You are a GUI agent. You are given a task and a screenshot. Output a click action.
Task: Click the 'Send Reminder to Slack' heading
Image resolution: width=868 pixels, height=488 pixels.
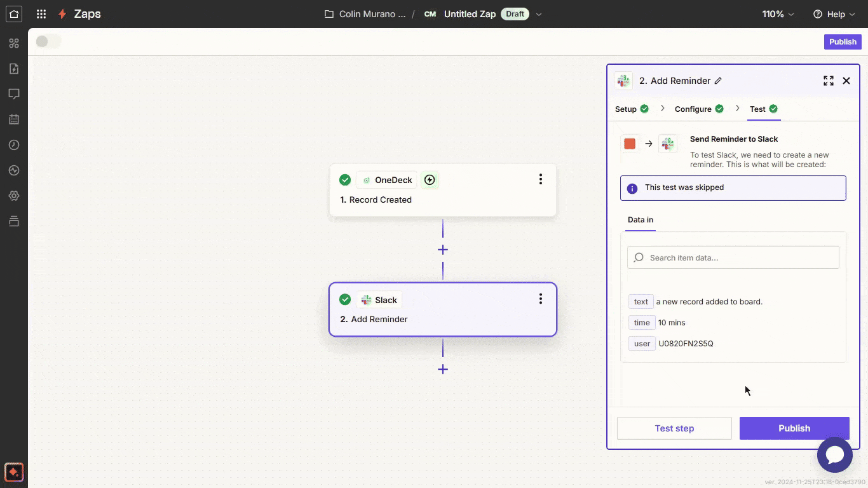(734, 139)
